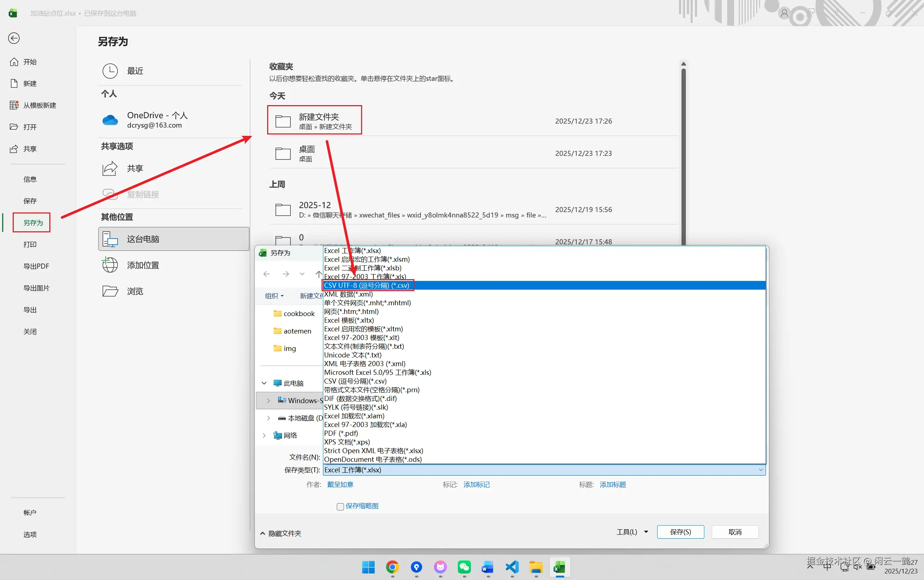Select PDF (*.pdf) file type option
Screen dimensions: 924x580
click(341, 434)
